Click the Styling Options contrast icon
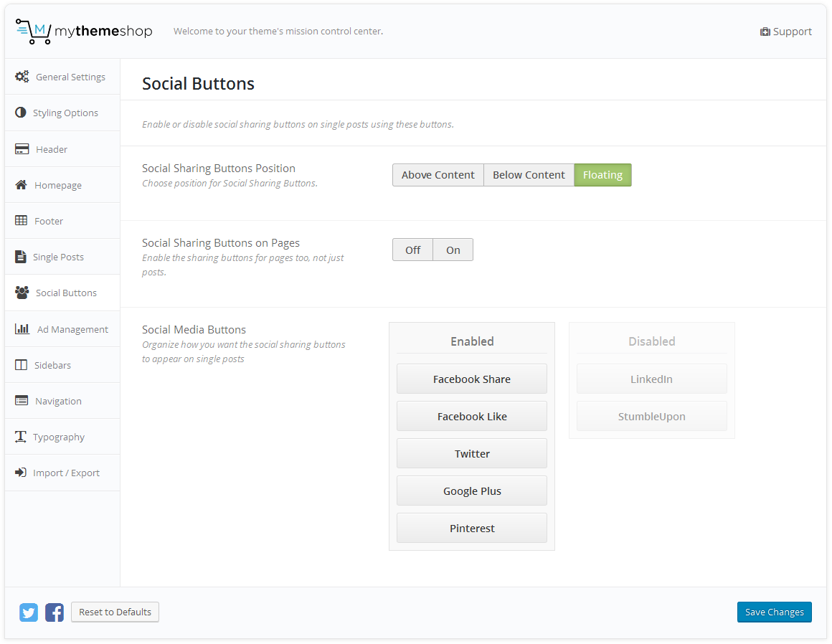This screenshot has width=832, height=644. point(21,113)
